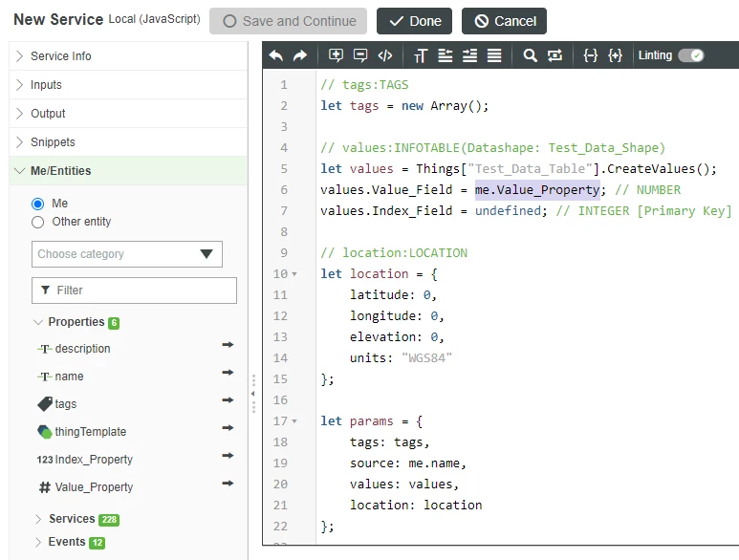Click the Filter input field
Image resolution: width=739 pixels, height=560 pixels.
[135, 291]
